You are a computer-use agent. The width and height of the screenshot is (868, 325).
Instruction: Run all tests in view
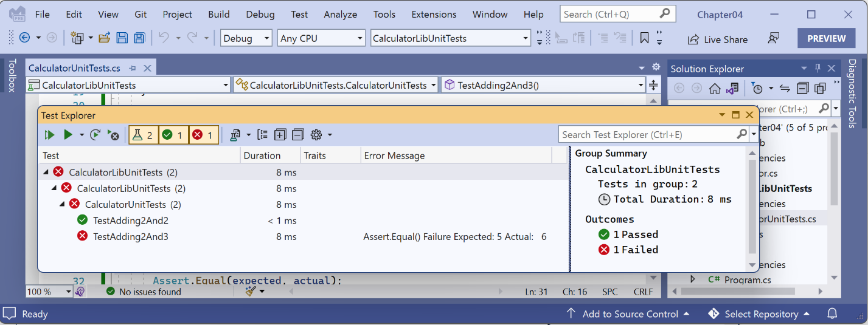tap(50, 135)
